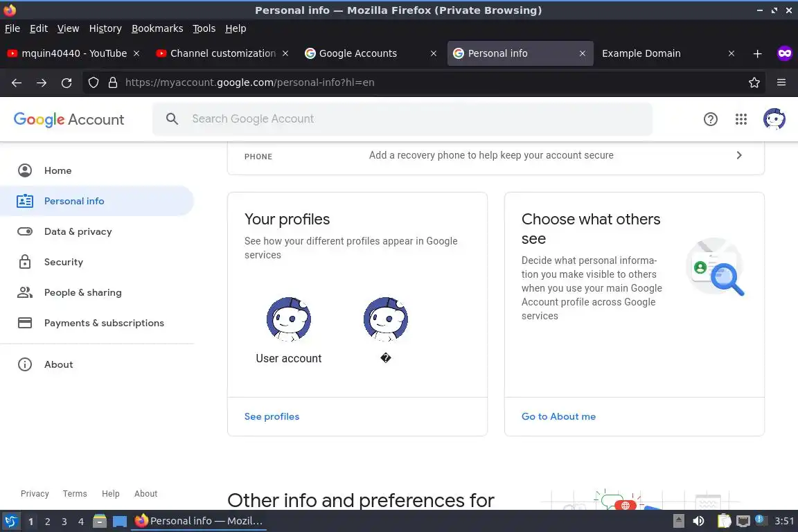This screenshot has width=798, height=532.
Task: Open the display icon in system tray
Action: point(743,522)
